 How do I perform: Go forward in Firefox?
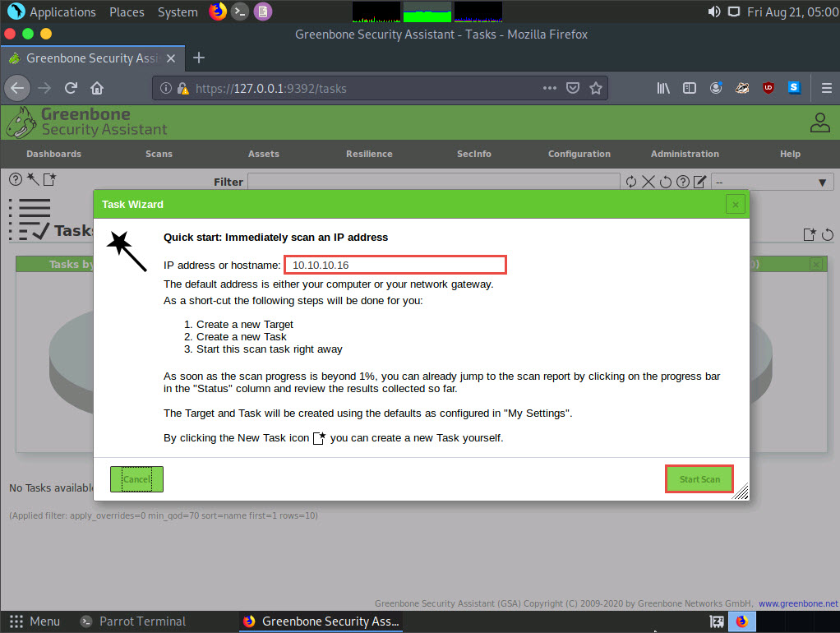[x=44, y=88]
